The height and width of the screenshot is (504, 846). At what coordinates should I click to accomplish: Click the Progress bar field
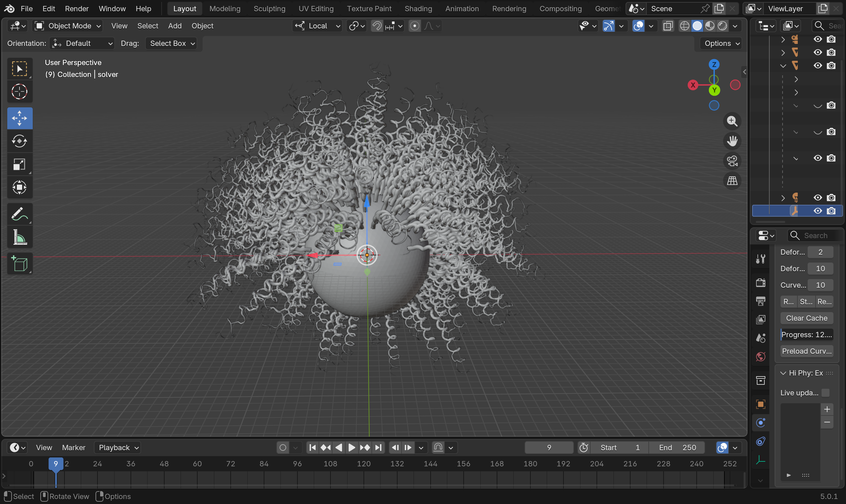point(806,335)
